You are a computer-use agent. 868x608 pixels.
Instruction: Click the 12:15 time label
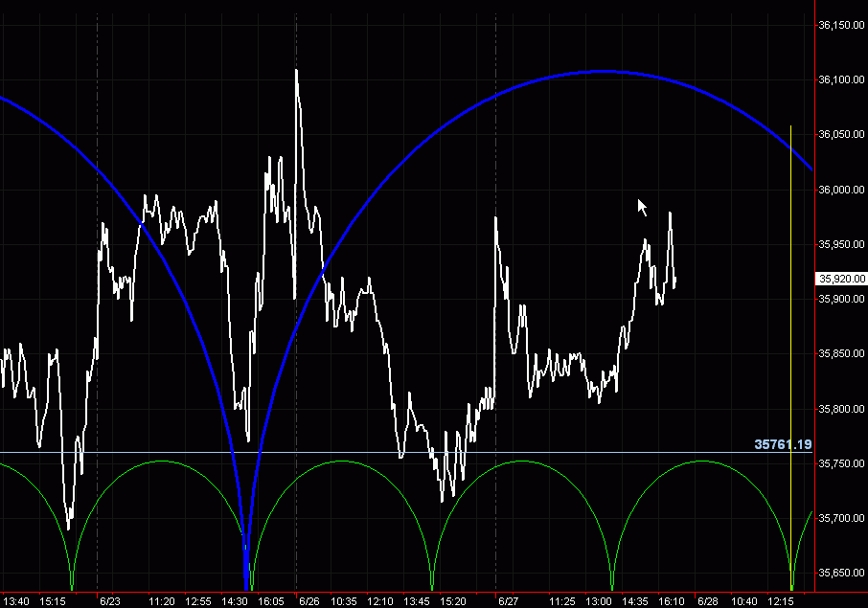coord(781,601)
